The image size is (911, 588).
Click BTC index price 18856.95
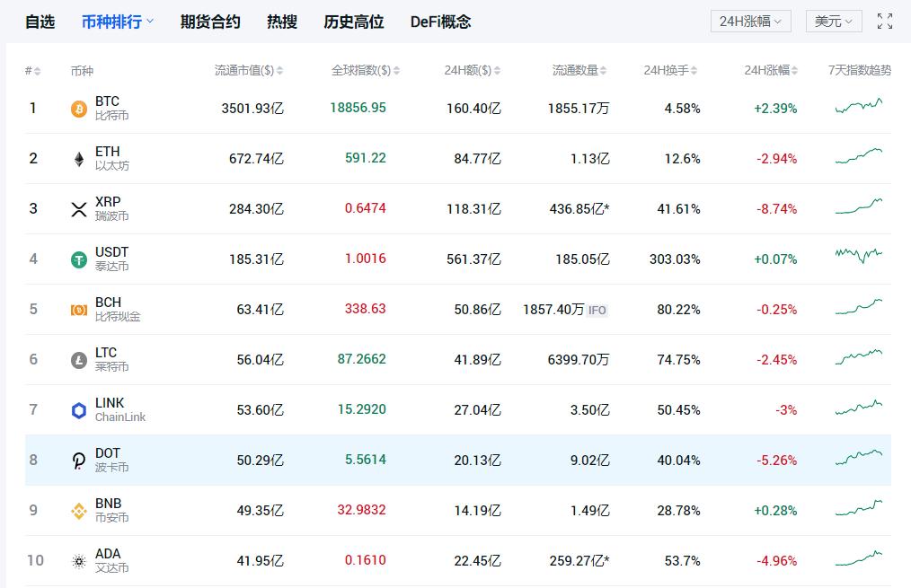tap(358, 108)
